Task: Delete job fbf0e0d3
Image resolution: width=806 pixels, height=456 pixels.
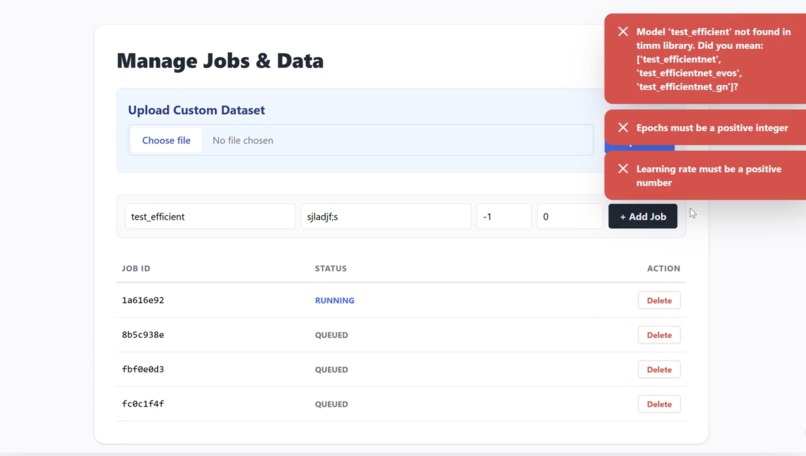Action: tap(659, 369)
